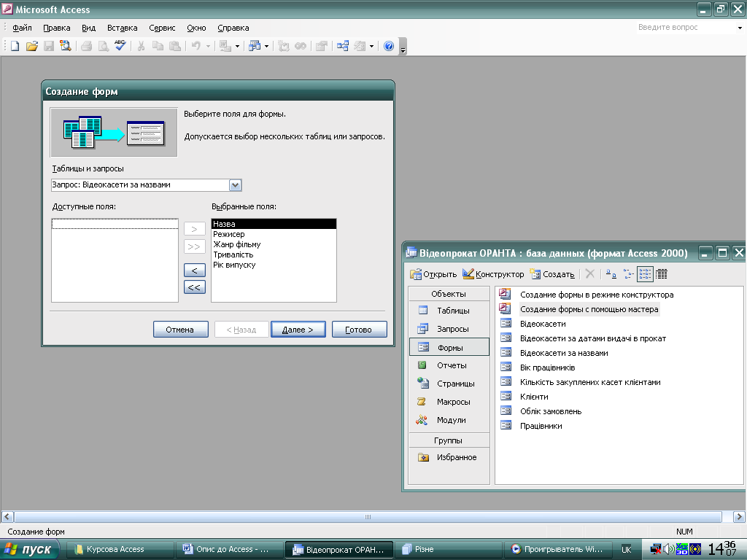Click Далее > button in wizard
Screen dimensions: 747x560
(298, 330)
